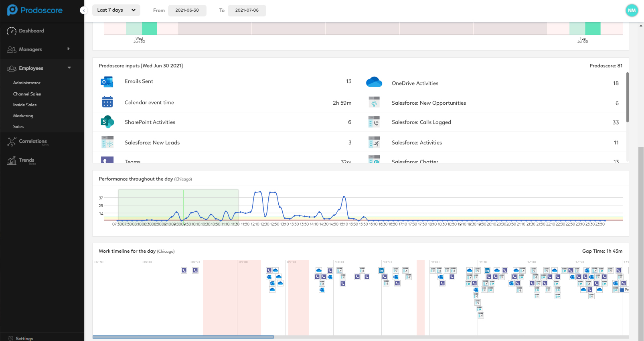The height and width of the screenshot is (341, 644).
Task: Open the Last 7 days range dropdown
Action: (116, 10)
